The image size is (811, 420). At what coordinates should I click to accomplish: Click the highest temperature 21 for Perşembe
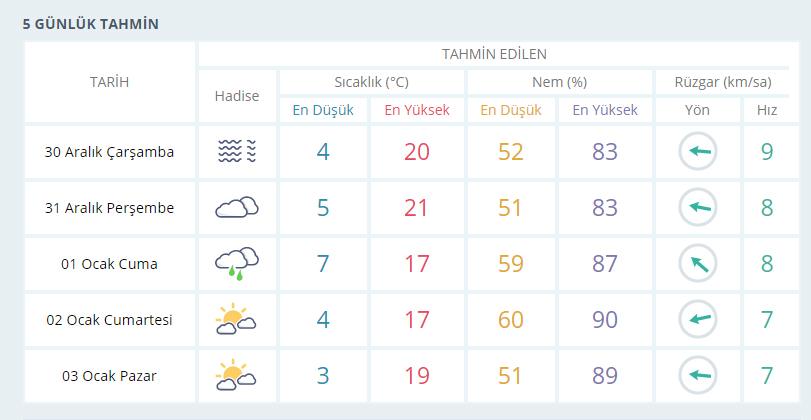417,208
